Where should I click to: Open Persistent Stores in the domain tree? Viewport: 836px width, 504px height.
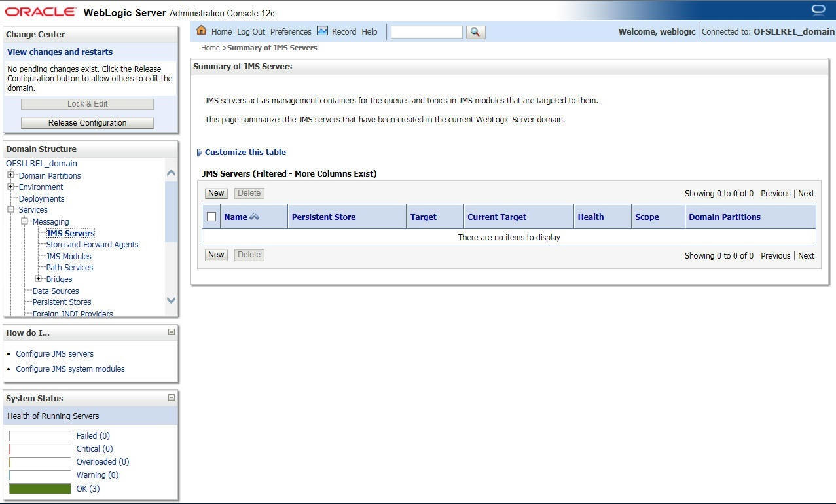62,302
